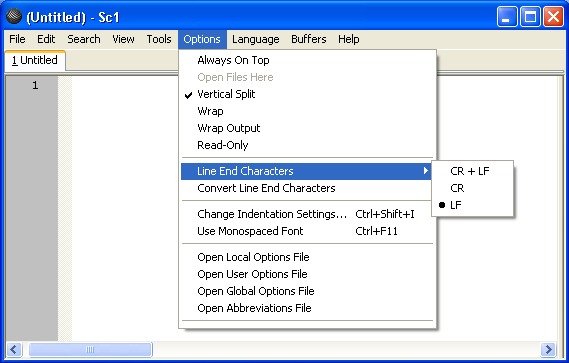Minimize the Sc1 window
Screen dimensions: 569x363
(x=507, y=17)
